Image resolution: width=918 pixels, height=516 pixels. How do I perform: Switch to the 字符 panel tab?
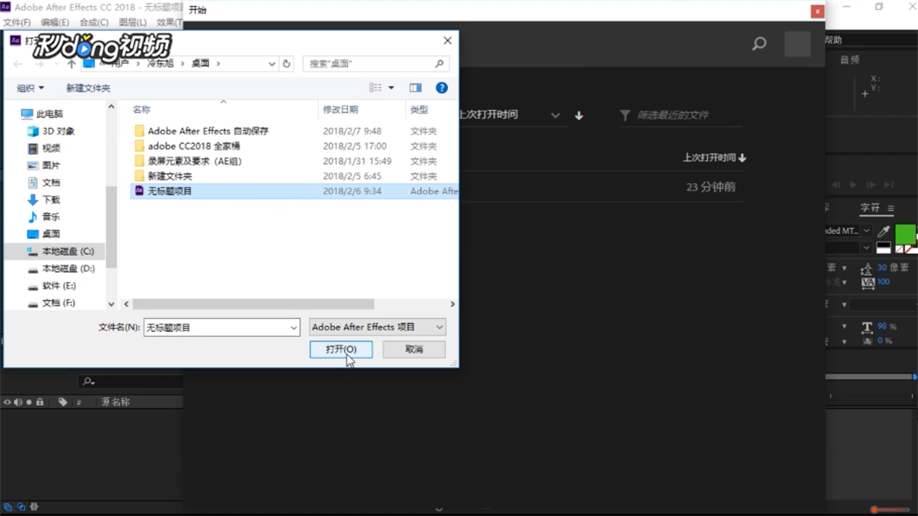(870, 208)
